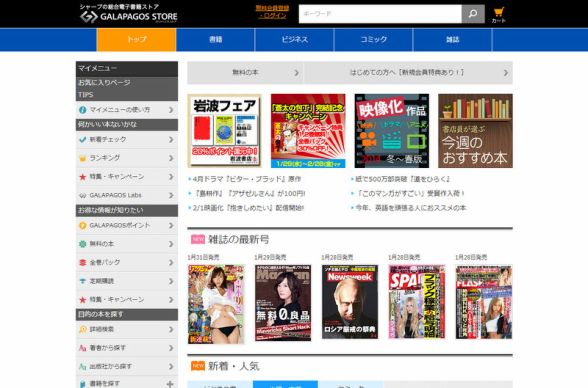Open the SPA! magazine cover
This screenshot has width=588, height=388.
tap(417, 302)
